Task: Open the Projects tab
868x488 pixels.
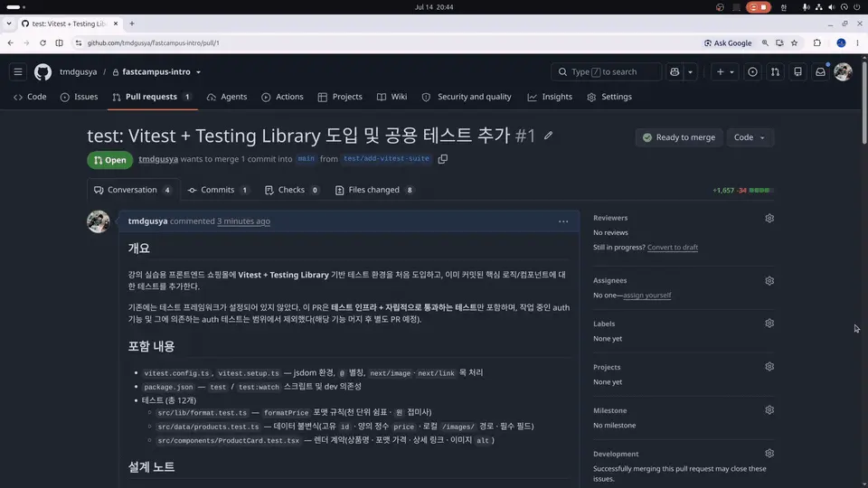Action: pos(340,97)
